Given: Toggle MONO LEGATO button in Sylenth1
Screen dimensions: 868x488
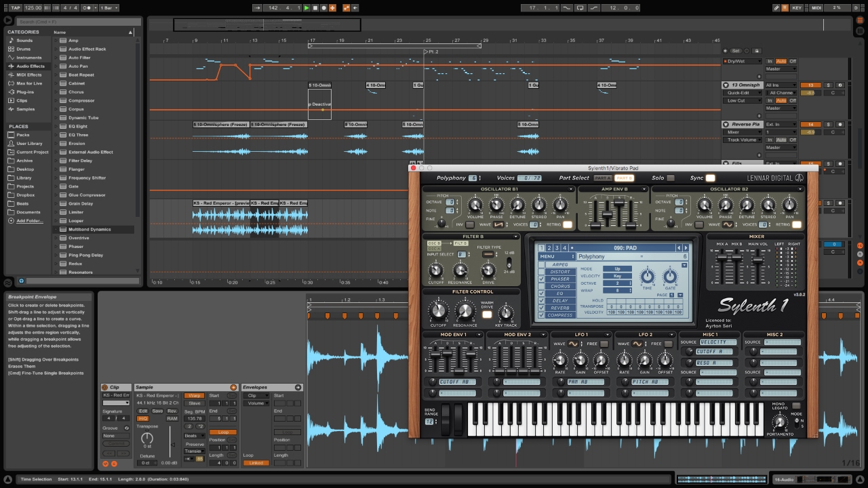Looking at the screenshot, I should tap(796, 406).
